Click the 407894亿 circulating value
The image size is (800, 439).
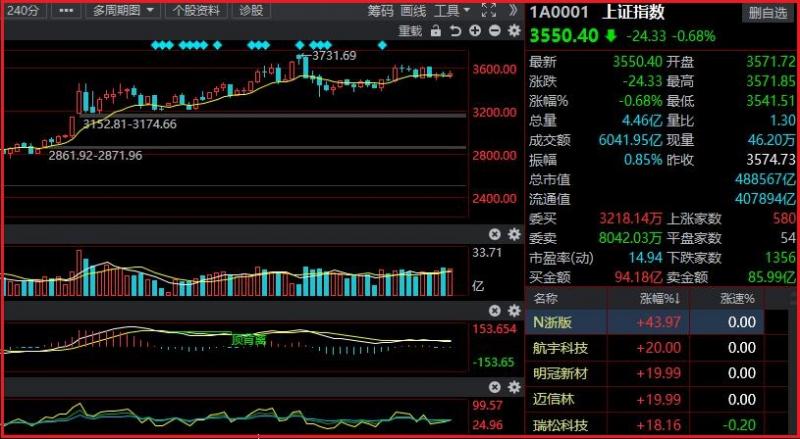pos(765,199)
